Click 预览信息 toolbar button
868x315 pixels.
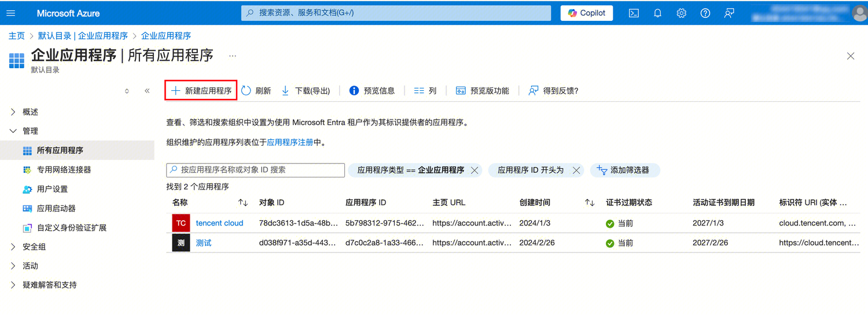tap(372, 91)
